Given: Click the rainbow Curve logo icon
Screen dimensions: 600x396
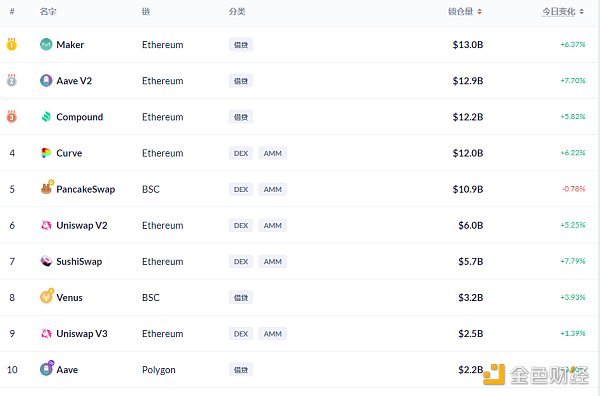Looking at the screenshot, I should click(46, 153).
